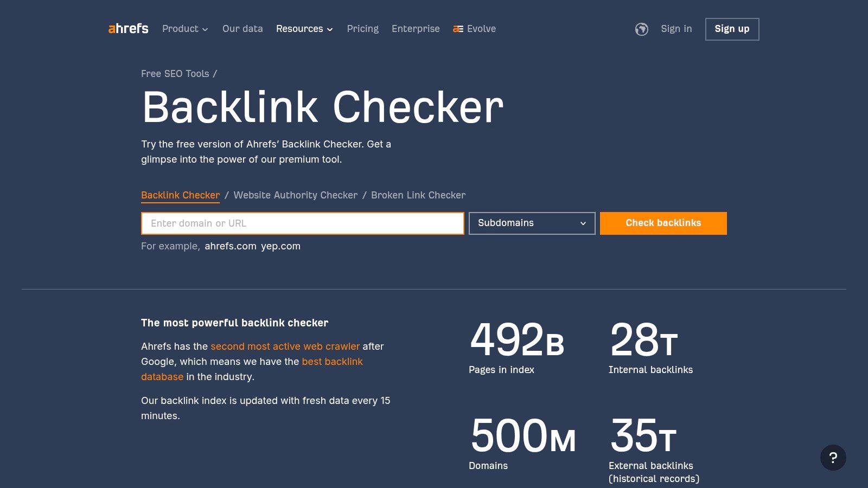Use the yep.com example

[x=280, y=246]
